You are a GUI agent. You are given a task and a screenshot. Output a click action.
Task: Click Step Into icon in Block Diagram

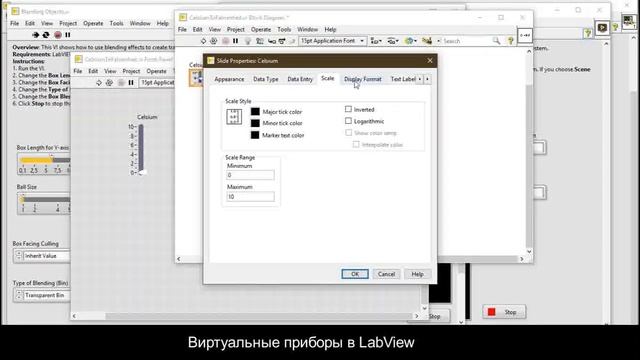(x=271, y=41)
